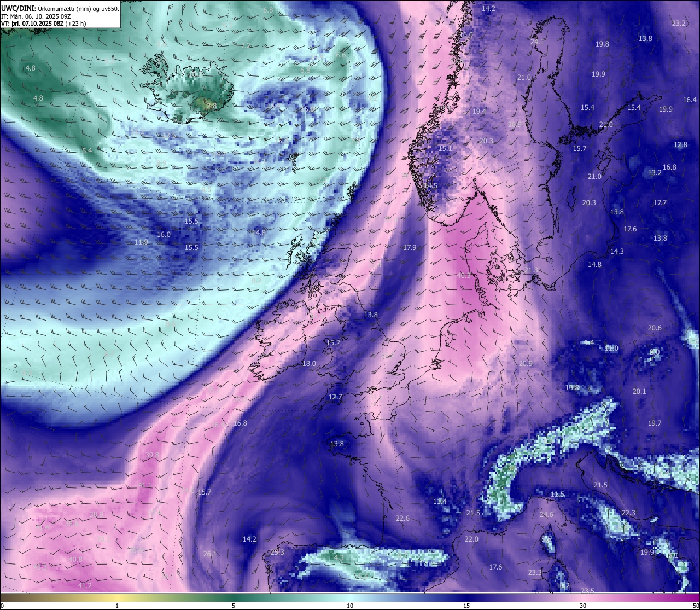The image size is (700, 610).
Task: Click the 19.7 value label
Action: [655, 423]
